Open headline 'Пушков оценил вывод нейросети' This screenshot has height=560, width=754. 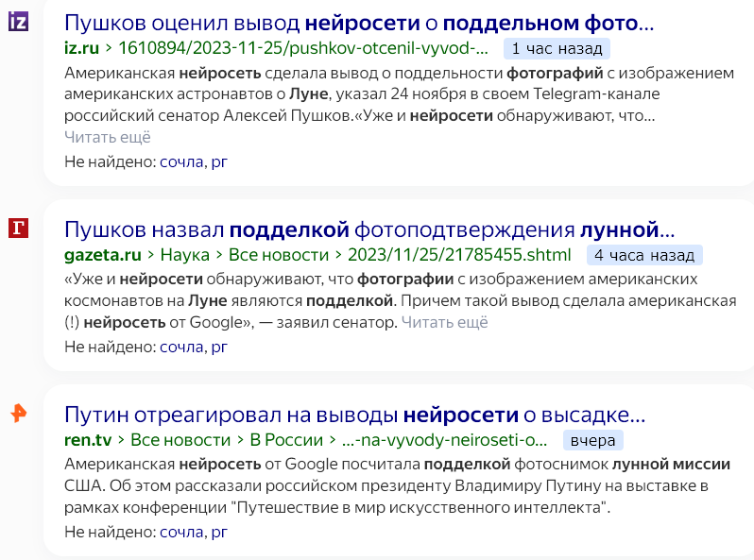pos(359,23)
